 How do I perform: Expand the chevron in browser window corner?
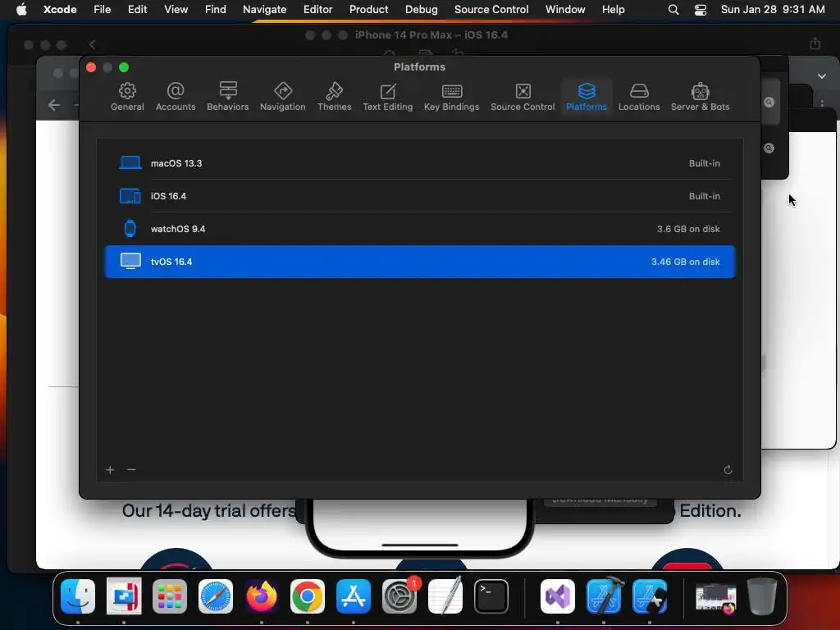(822, 76)
